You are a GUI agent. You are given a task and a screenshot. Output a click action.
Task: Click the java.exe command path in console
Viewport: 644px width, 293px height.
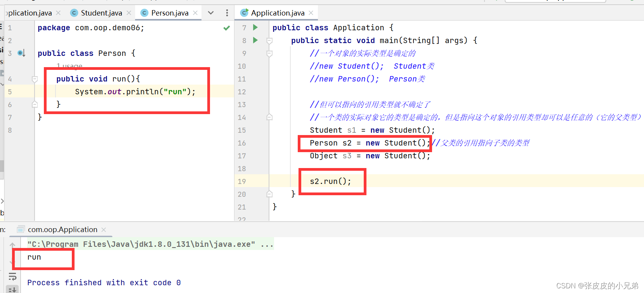pyautogui.click(x=141, y=244)
